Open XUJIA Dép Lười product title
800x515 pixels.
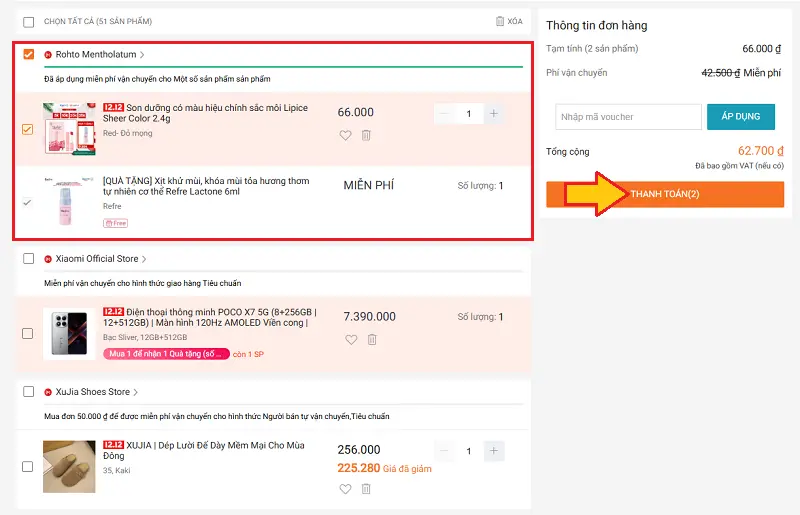coord(204,450)
